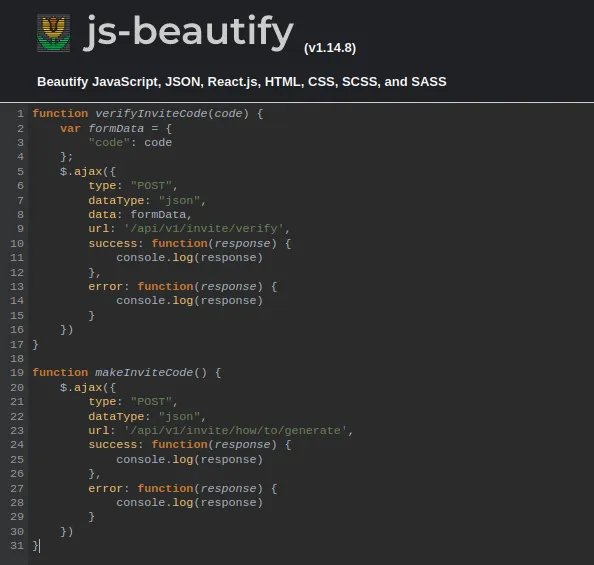Click 'console.log(response)' on line 14

point(189,300)
